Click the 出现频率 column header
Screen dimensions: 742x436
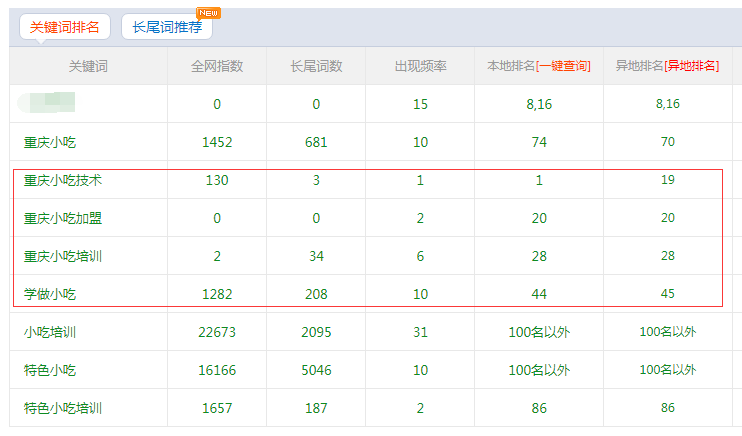point(420,66)
